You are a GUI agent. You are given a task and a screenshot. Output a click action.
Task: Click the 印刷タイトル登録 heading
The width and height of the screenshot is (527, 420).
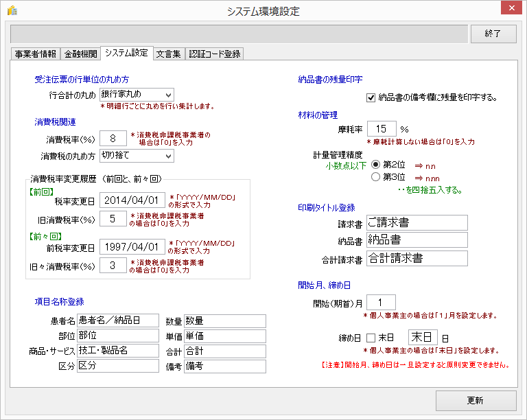[x=327, y=208]
